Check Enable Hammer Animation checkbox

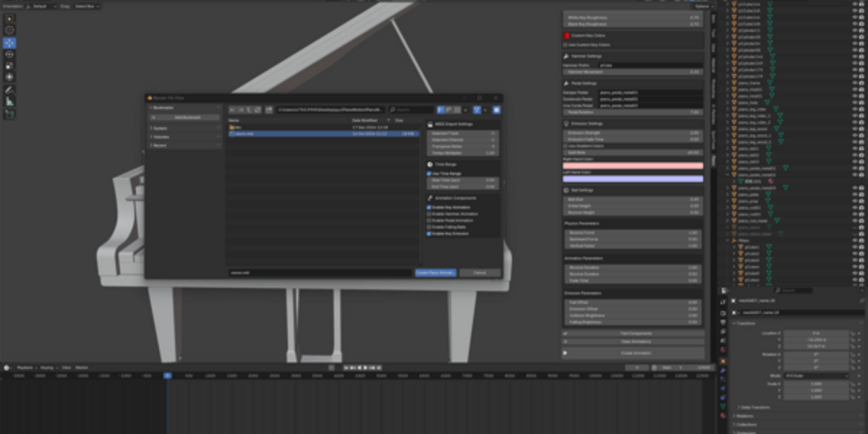click(x=429, y=214)
